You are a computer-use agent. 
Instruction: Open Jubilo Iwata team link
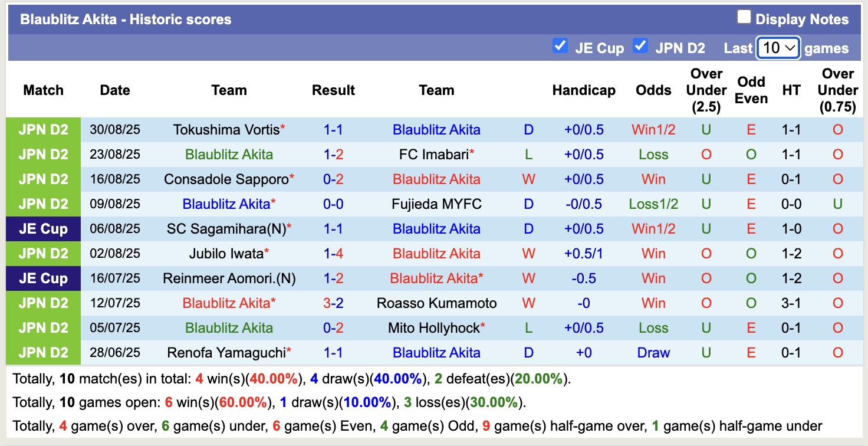pos(226,254)
